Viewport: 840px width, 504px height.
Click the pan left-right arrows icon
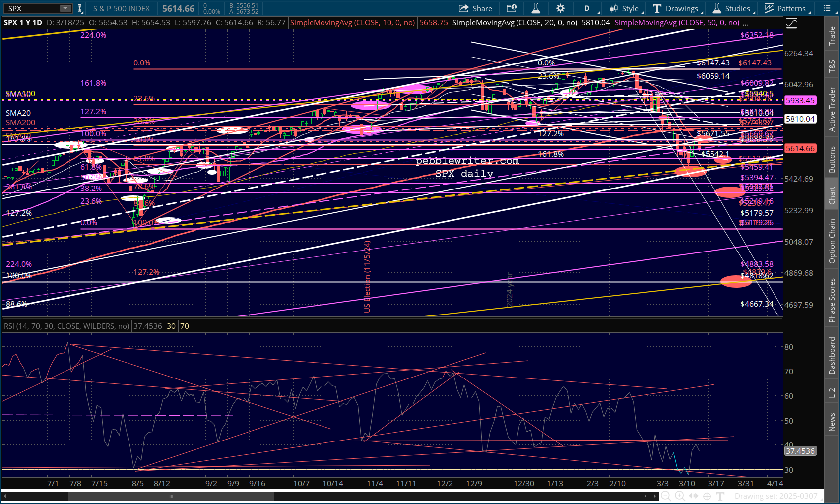694,496
